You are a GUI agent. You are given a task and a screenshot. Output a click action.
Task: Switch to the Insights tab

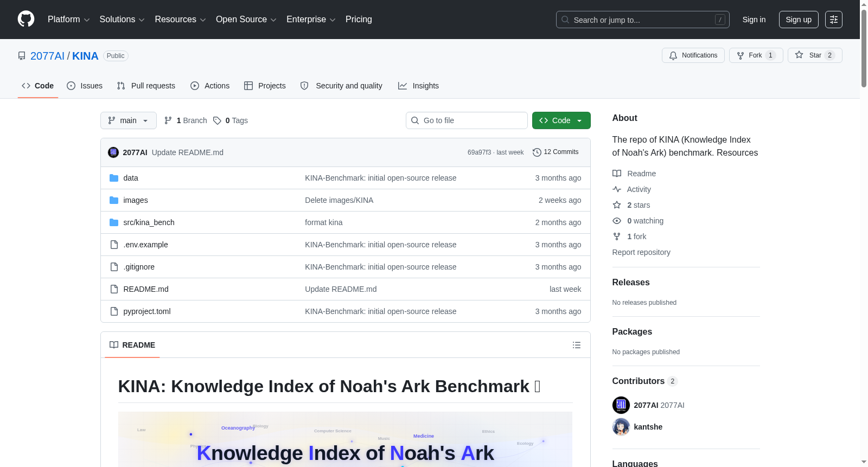pos(418,86)
